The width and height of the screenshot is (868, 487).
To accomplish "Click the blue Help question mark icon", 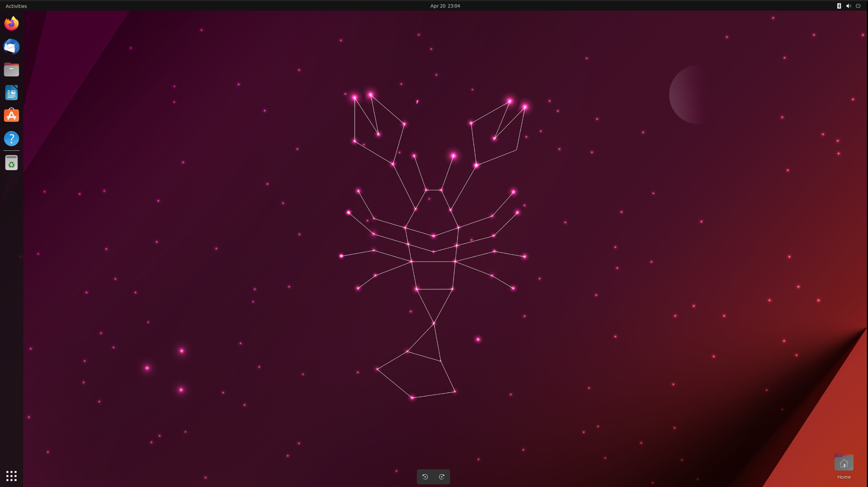I will tap(11, 138).
